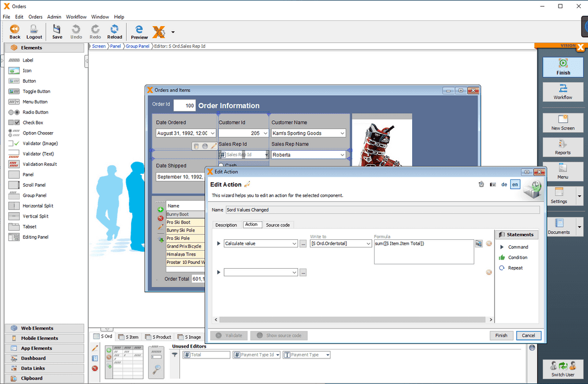This screenshot has width=588, height=384.
Task: Select the Check Box element
Action: 33,122
